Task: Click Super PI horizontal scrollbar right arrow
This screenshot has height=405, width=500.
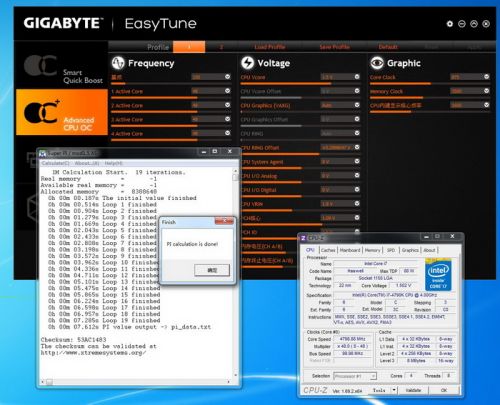Action: pos(229,382)
